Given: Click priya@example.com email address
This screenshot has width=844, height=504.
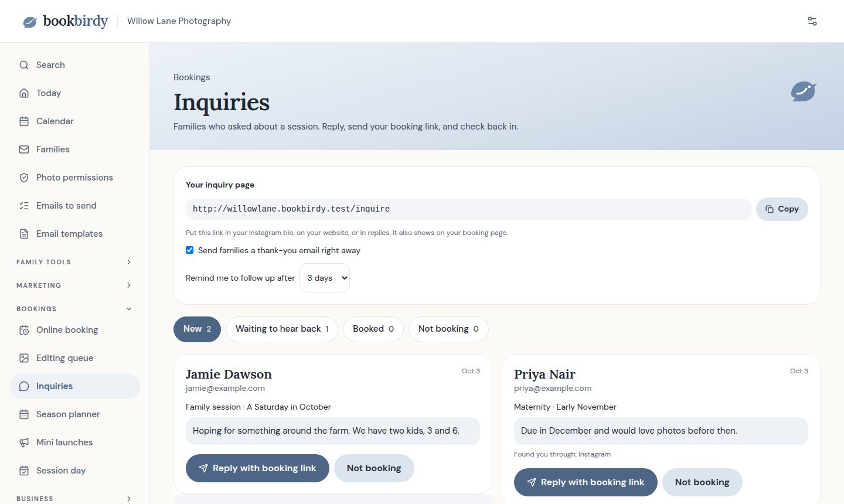Looking at the screenshot, I should [553, 388].
